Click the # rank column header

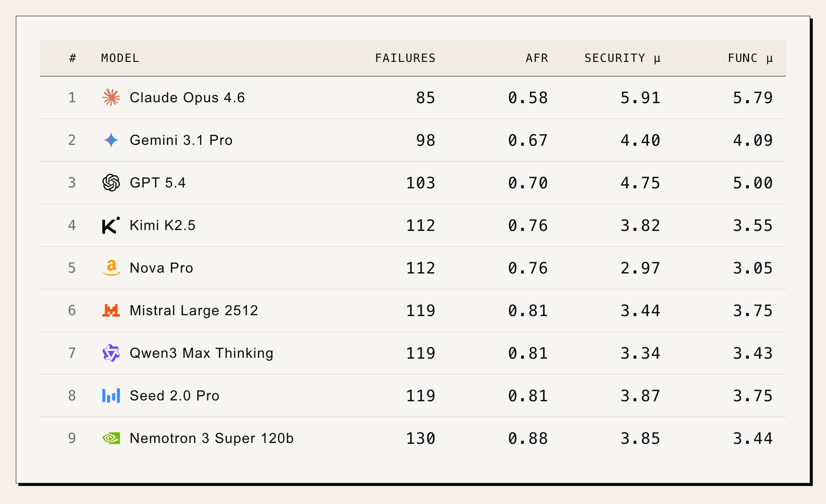[72, 58]
